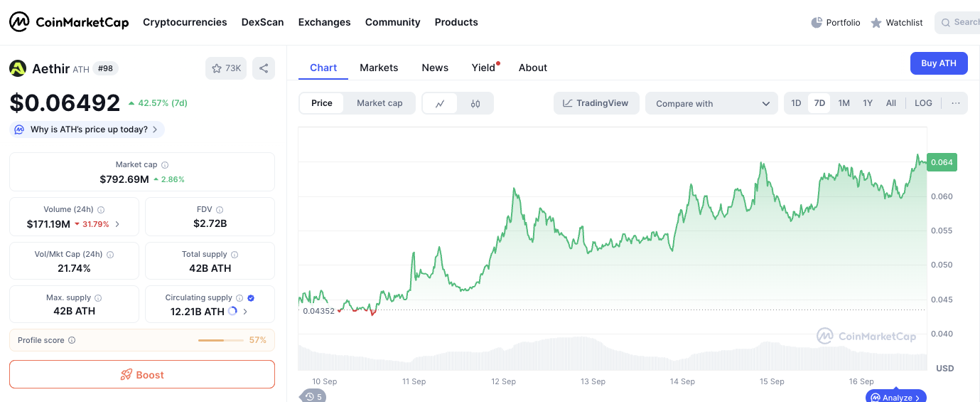
Task: Expand Volume (24h) details chevron
Action: click(118, 224)
